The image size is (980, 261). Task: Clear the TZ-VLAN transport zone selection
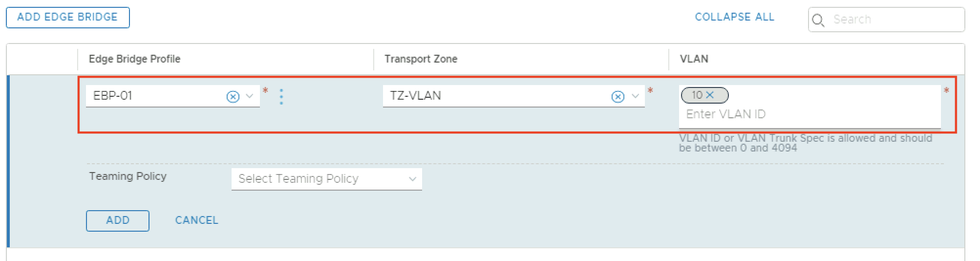click(618, 97)
